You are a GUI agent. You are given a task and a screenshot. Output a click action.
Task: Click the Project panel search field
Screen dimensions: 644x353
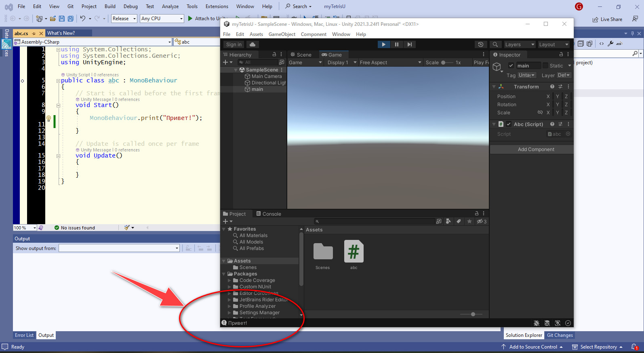[x=375, y=221]
